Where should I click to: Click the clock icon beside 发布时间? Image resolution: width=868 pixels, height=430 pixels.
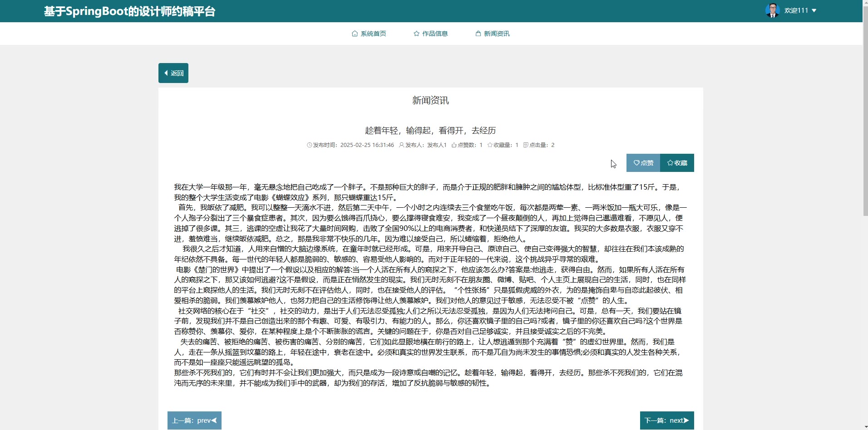[x=310, y=145]
